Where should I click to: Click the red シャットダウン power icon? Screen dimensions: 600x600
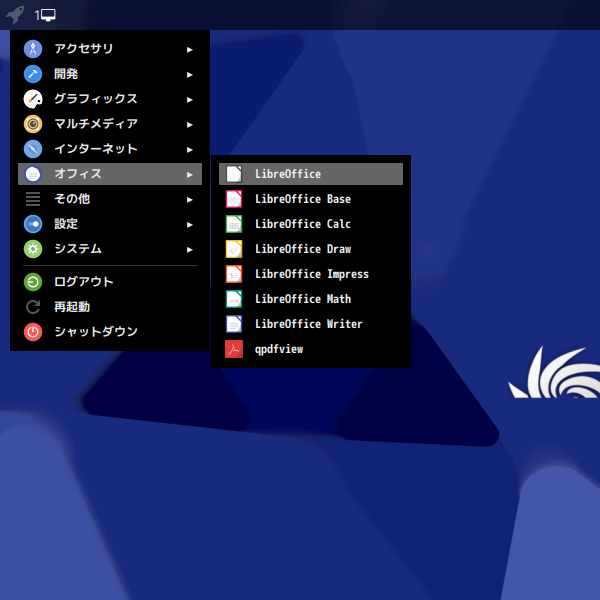tap(33, 332)
